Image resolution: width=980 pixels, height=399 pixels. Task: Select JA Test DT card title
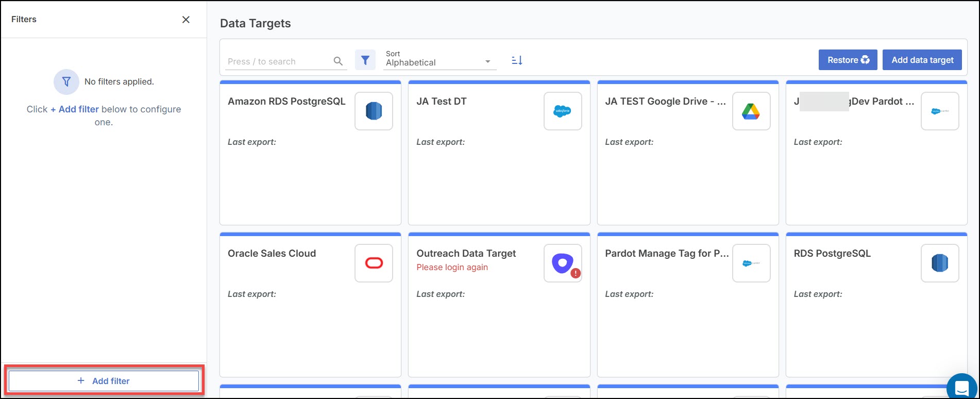[x=442, y=102]
